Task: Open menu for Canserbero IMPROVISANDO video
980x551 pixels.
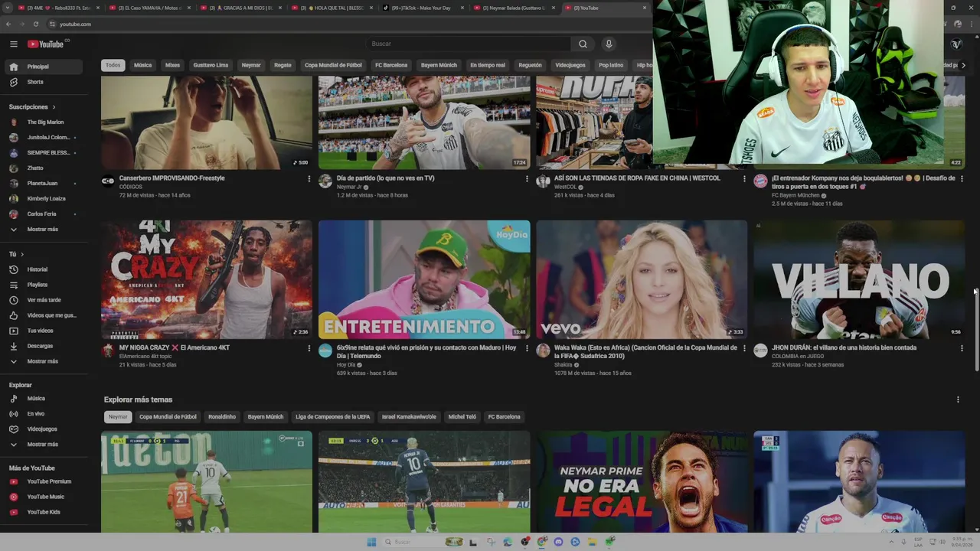Action: click(x=309, y=178)
